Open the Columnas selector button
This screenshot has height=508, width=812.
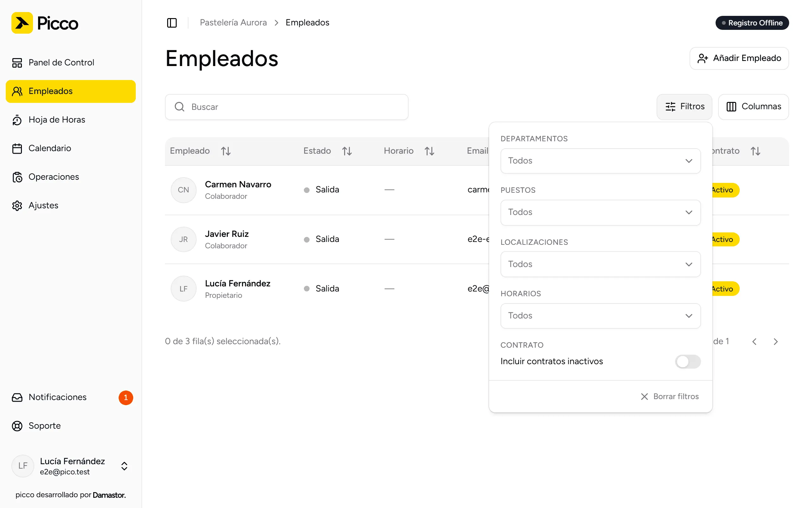pos(753,107)
